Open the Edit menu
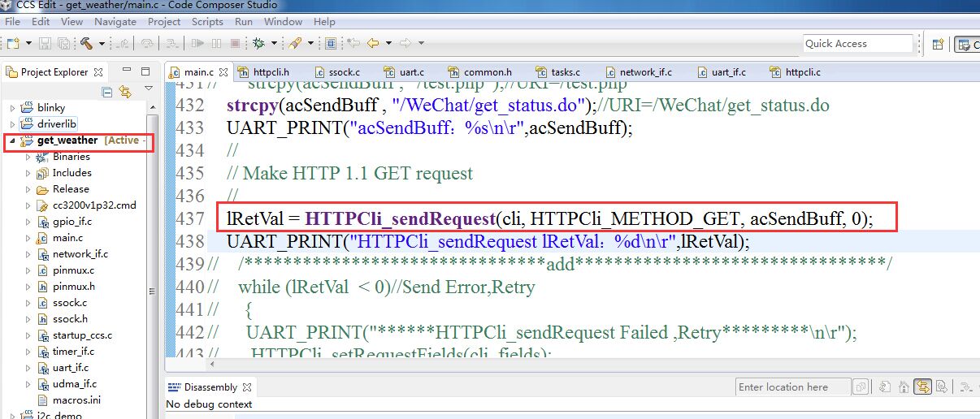The image size is (980, 419). point(41,22)
